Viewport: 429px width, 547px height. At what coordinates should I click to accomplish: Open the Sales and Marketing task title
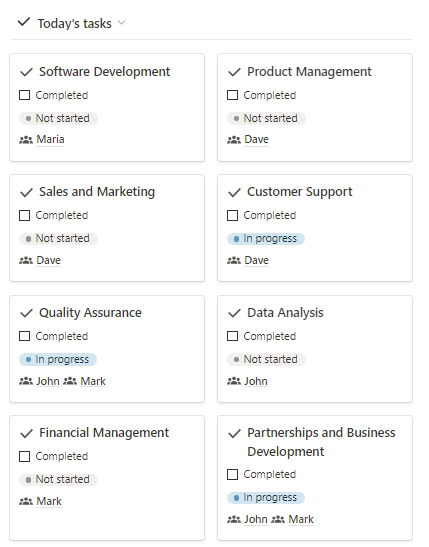97,192
